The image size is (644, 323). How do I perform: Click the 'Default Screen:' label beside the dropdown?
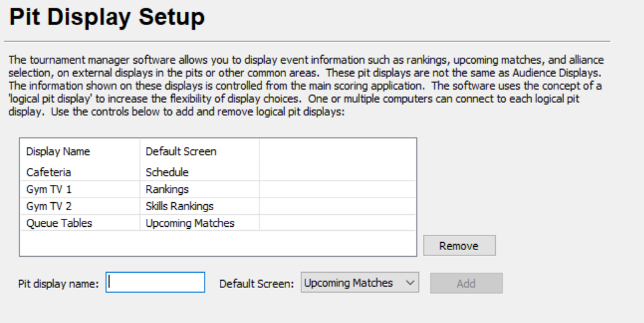tap(256, 283)
